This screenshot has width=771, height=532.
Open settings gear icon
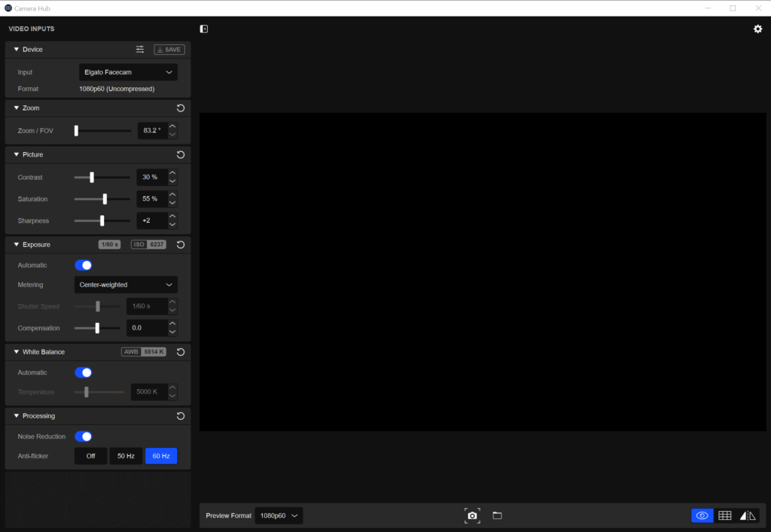click(x=757, y=29)
